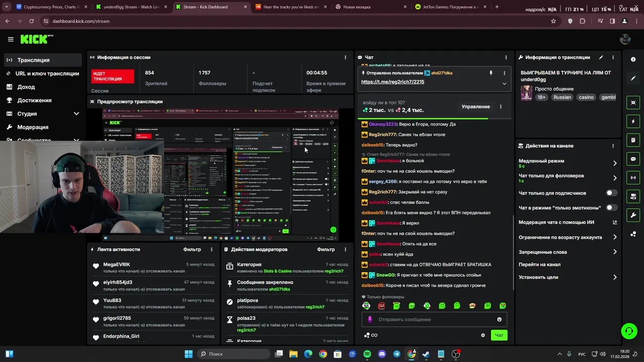Click Перейти на канал
The image size is (644, 362).
tap(539, 264)
